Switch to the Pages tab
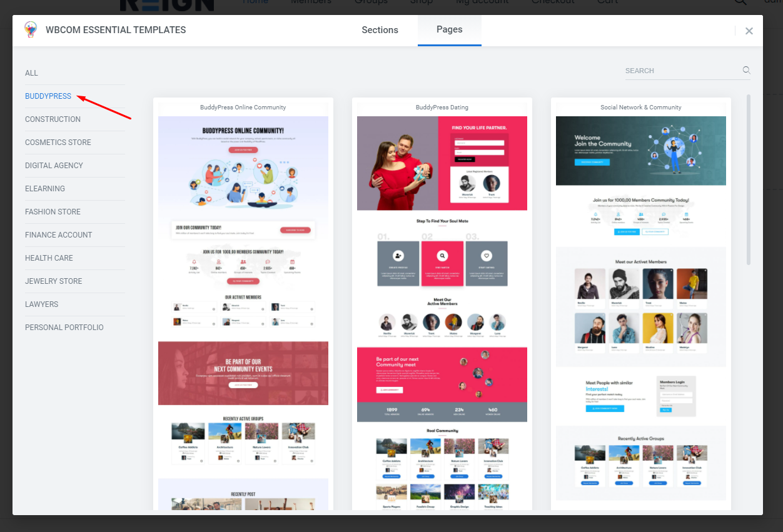This screenshot has width=783, height=532. 450,30
